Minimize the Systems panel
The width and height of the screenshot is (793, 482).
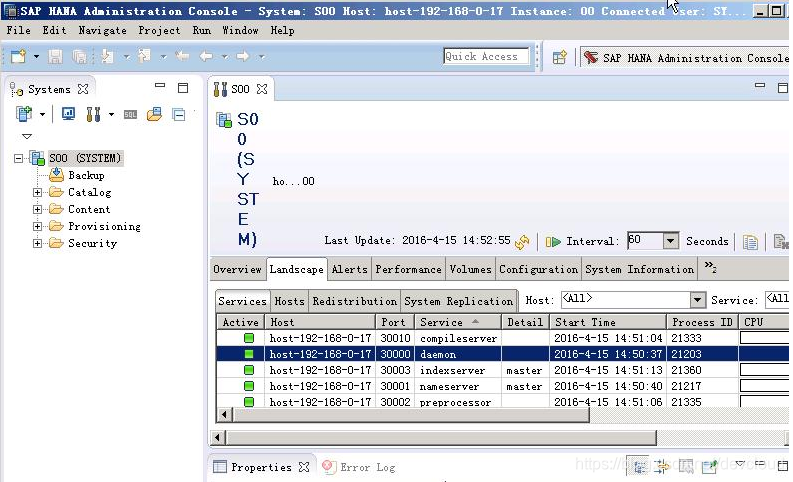click(160, 86)
